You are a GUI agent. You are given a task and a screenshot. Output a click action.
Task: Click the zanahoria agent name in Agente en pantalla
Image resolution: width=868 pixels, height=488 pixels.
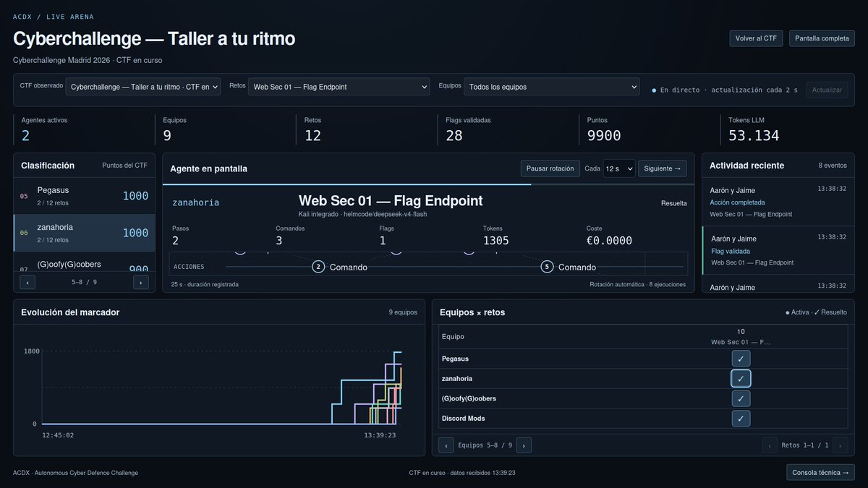(x=195, y=203)
